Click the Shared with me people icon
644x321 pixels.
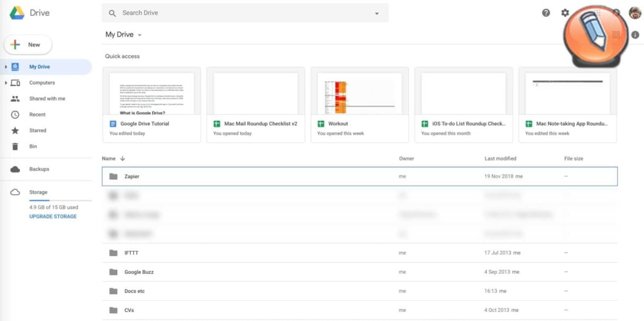[x=15, y=99]
